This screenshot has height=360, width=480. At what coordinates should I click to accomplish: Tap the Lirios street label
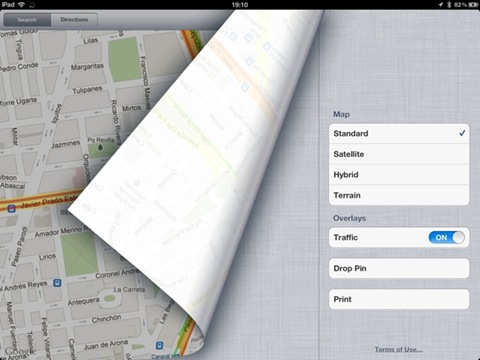47,257
